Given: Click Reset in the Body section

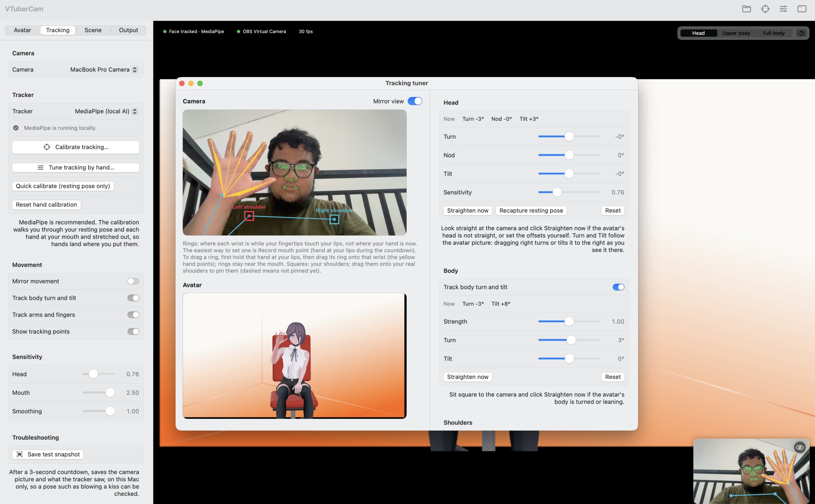Looking at the screenshot, I should (612, 377).
